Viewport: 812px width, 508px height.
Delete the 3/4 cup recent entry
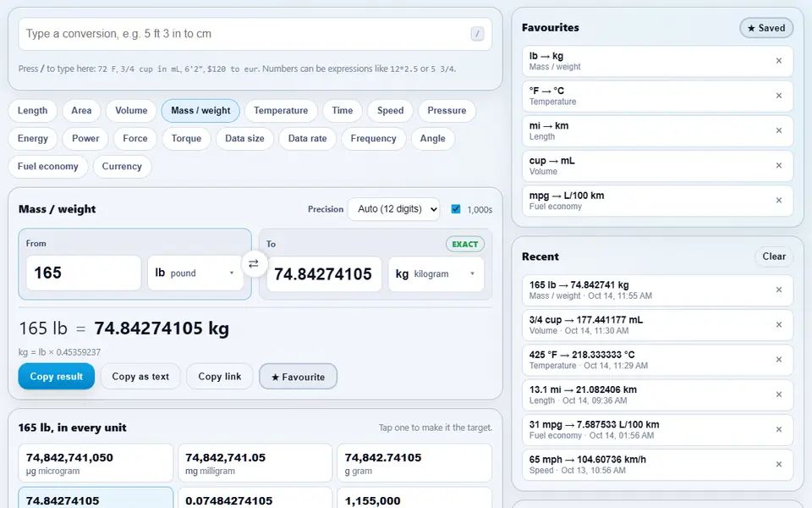click(778, 324)
